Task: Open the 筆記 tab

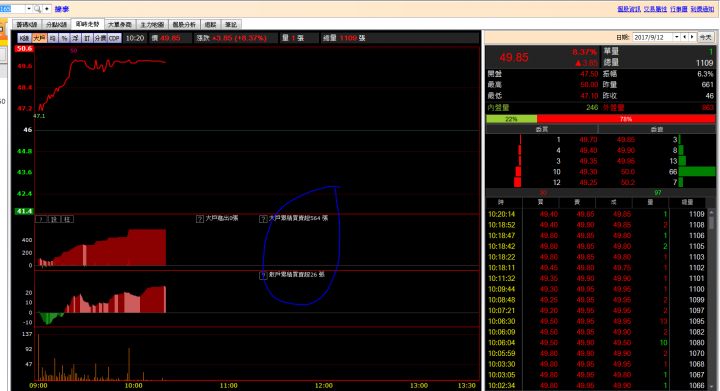Action: click(231, 24)
